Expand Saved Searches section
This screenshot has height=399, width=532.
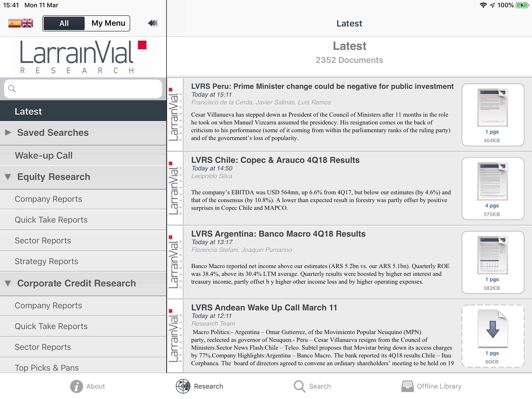click(x=83, y=133)
